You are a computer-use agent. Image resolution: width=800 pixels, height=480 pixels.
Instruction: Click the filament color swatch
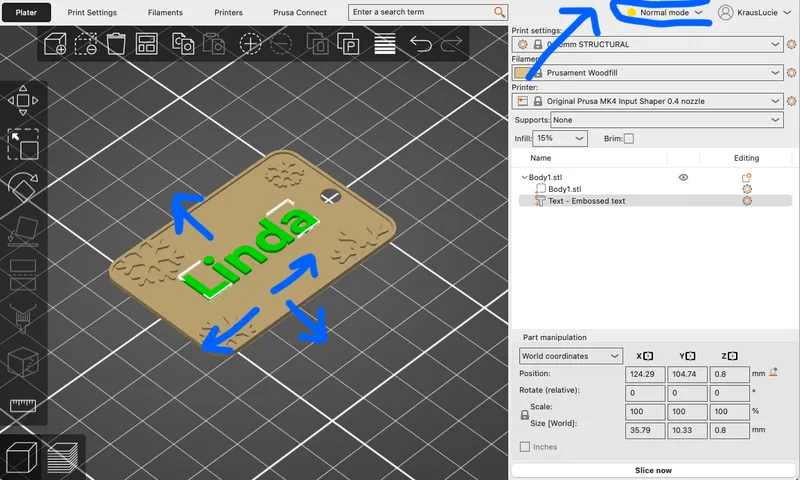(x=522, y=73)
